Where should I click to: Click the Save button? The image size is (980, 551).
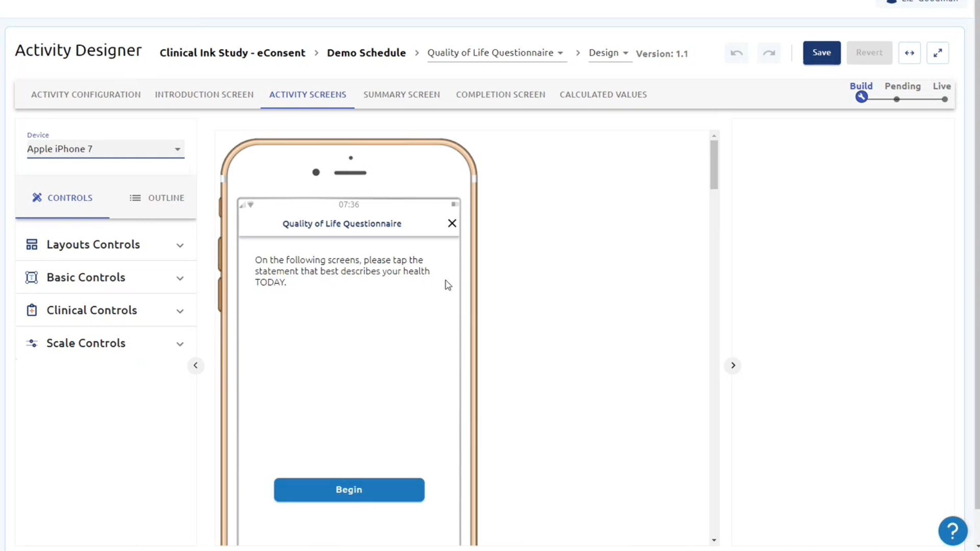(821, 53)
